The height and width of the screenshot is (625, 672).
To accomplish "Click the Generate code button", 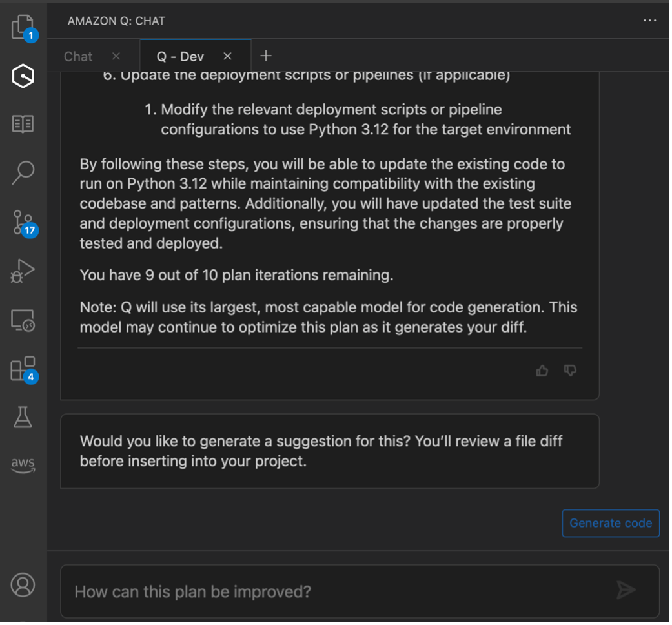I will tap(611, 524).
